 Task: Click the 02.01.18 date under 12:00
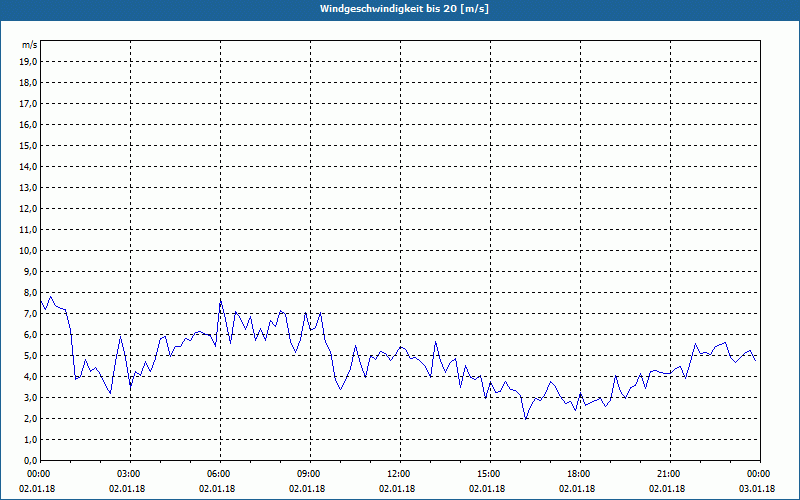coord(397,489)
